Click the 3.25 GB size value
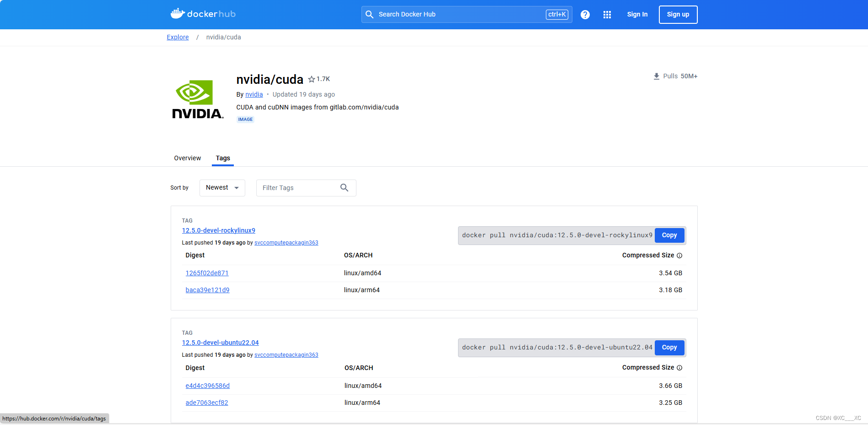This screenshot has width=868, height=425. pyautogui.click(x=670, y=403)
